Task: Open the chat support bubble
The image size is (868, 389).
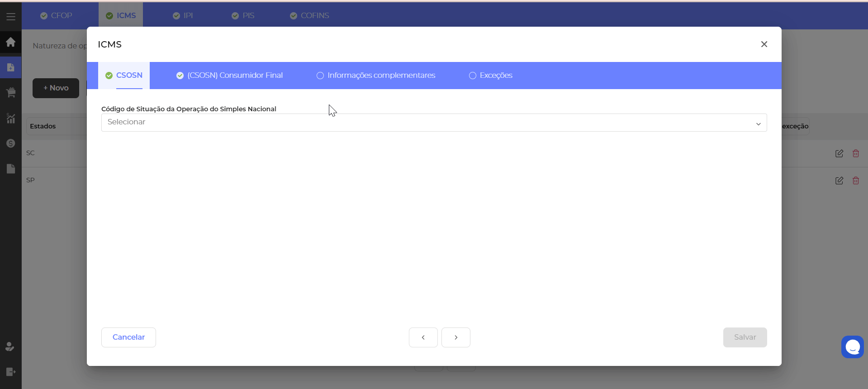Action: (852, 347)
